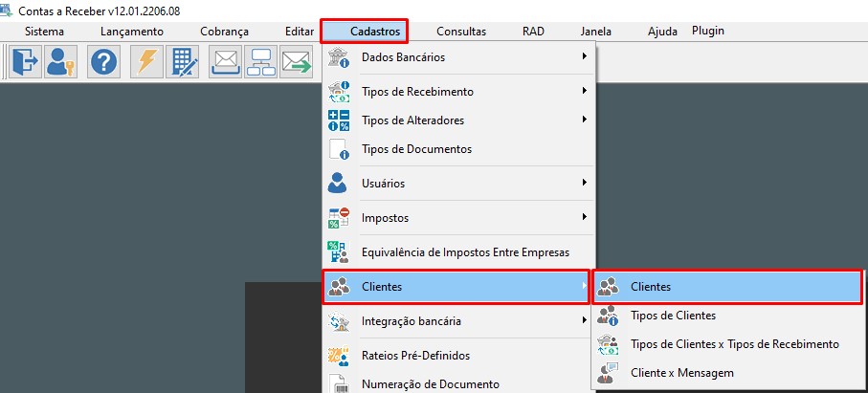The image size is (868, 393).
Task: Open the Ajuda menu
Action: coord(662,32)
